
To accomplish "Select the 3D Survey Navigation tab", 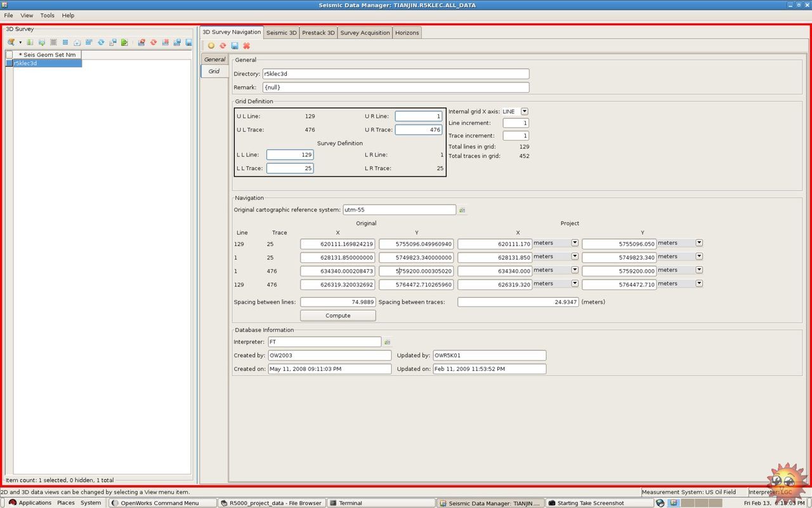I will (232, 32).
